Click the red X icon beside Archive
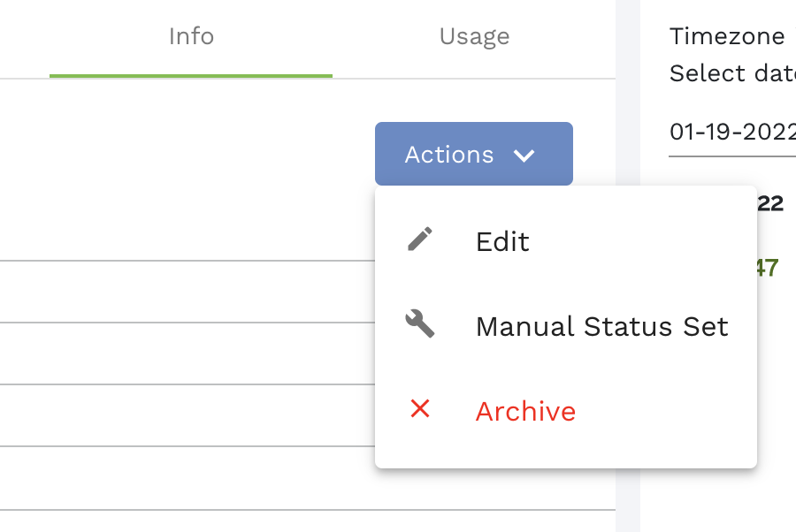The height and width of the screenshot is (532, 796). tap(420, 408)
